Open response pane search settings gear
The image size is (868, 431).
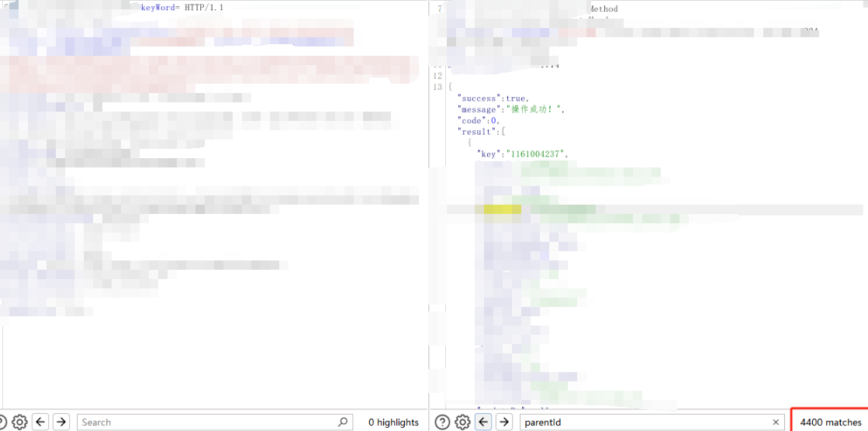click(x=462, y=422)
